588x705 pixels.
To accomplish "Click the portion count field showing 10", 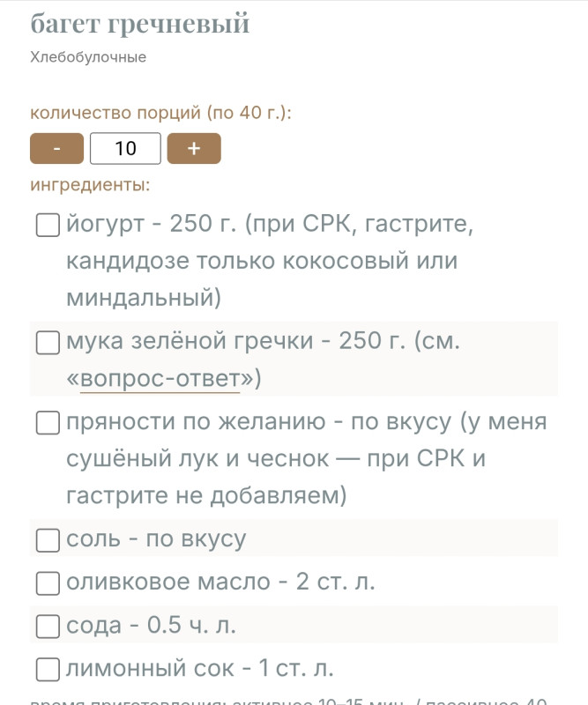I will click(x=125, y=148).
